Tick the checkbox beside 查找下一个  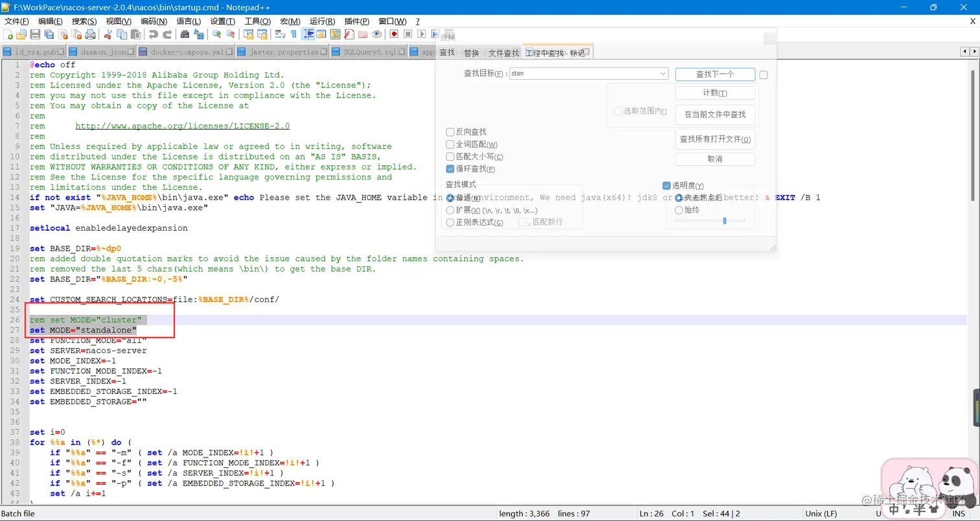[764, 75]
